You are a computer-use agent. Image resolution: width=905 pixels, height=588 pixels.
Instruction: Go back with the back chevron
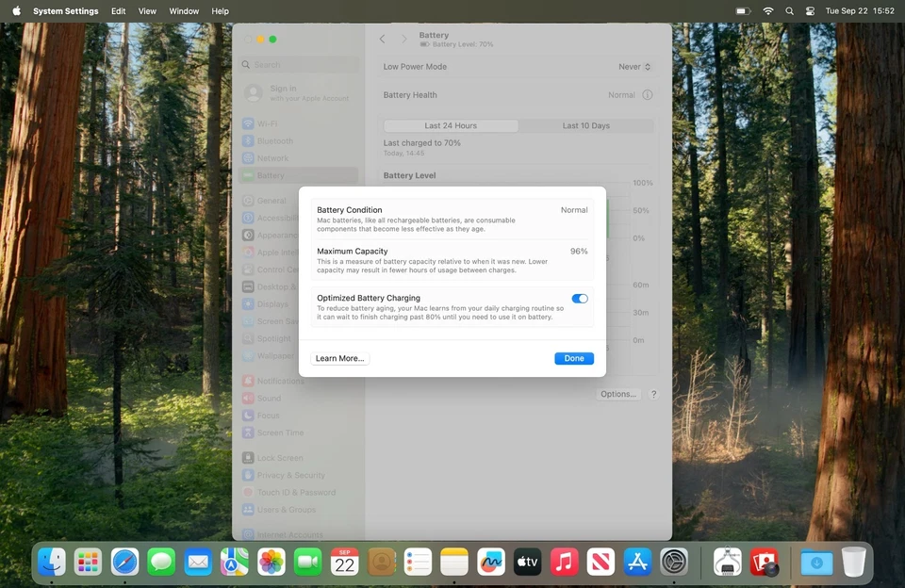pyautogui.click(x=382, y=39)
